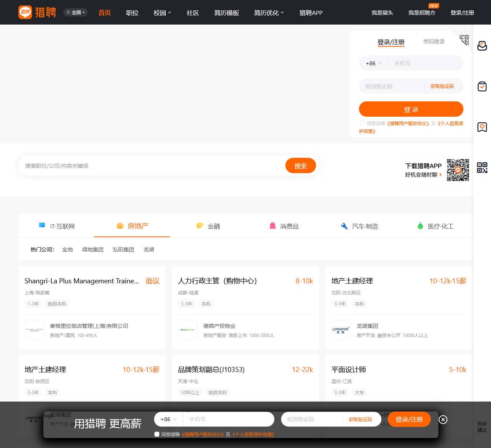Focus the 手机号 field in bottom banner

click(x=229, y=419)
